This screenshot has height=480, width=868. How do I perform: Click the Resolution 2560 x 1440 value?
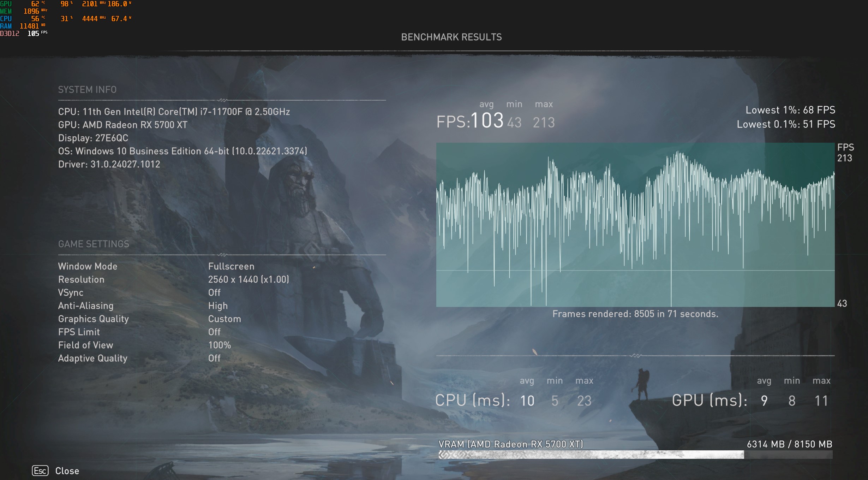pos(249,279)
